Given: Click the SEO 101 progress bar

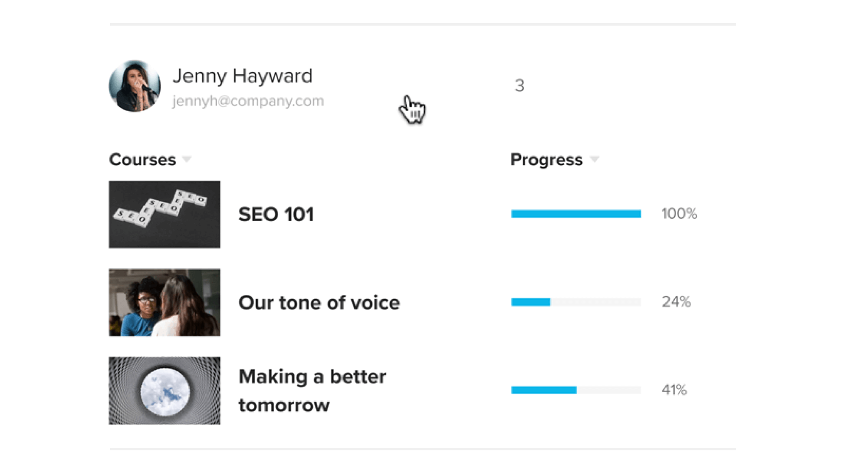Looking at the screenshot, I should coord(576,214).
